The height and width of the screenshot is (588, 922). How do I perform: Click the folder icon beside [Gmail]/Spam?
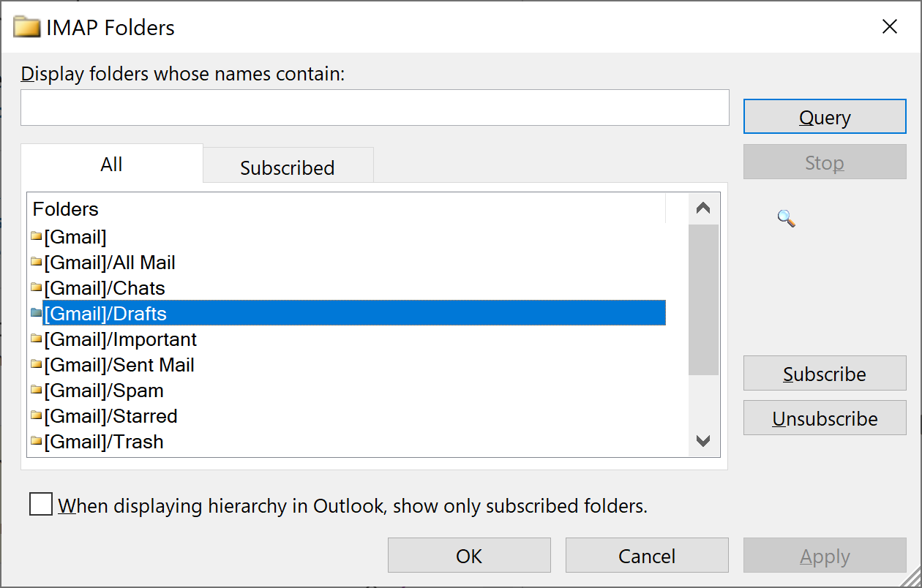pos(37,391)
